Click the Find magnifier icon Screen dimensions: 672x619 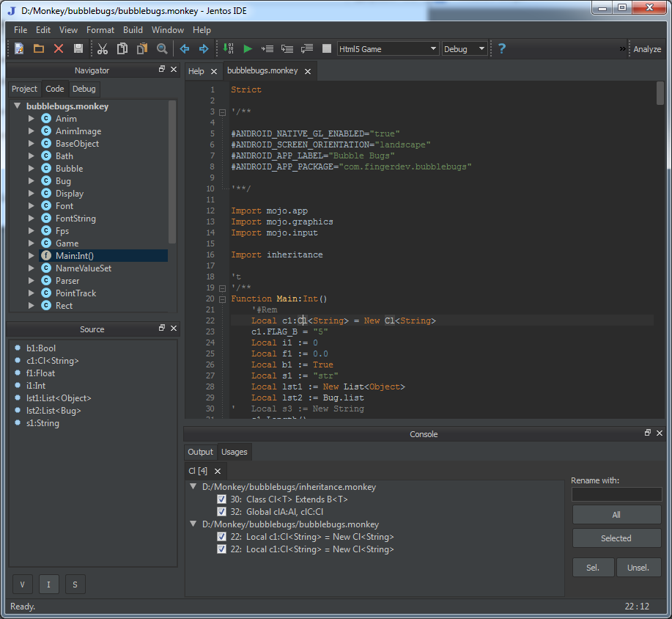coord(162,48)
